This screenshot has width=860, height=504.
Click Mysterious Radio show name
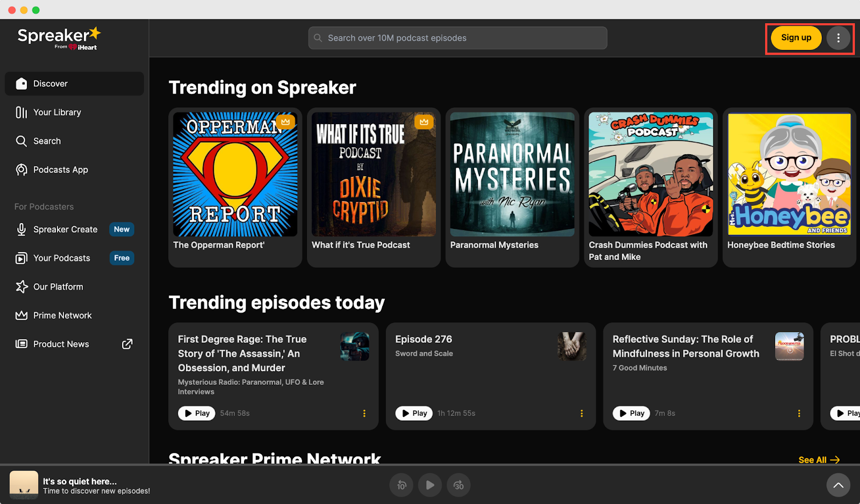251,387
